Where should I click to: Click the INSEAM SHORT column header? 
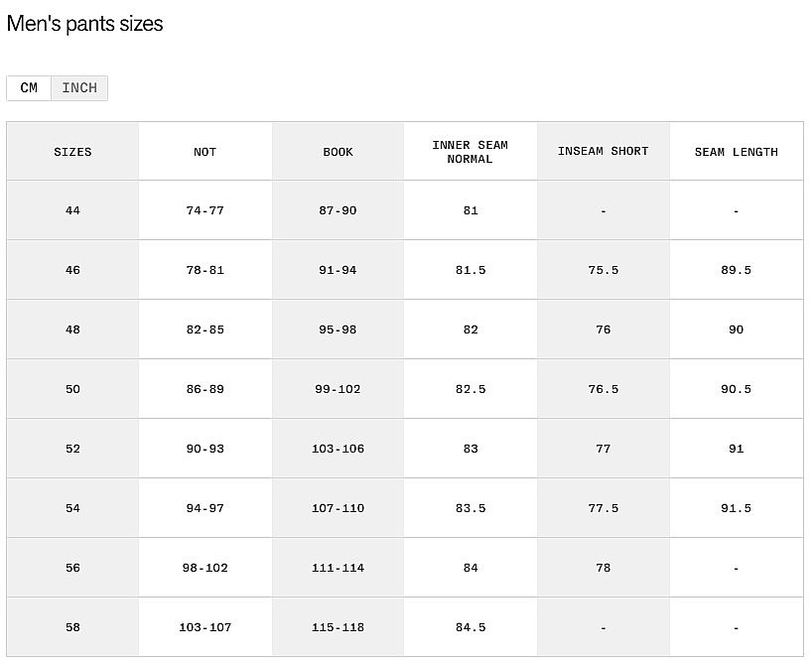click(603, 152)
